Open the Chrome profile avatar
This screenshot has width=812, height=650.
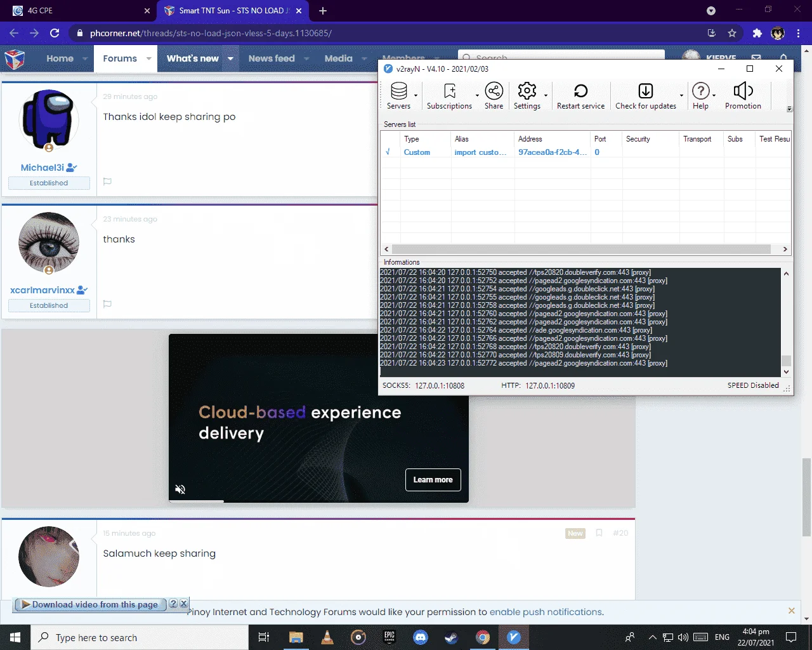coord(778,33)
